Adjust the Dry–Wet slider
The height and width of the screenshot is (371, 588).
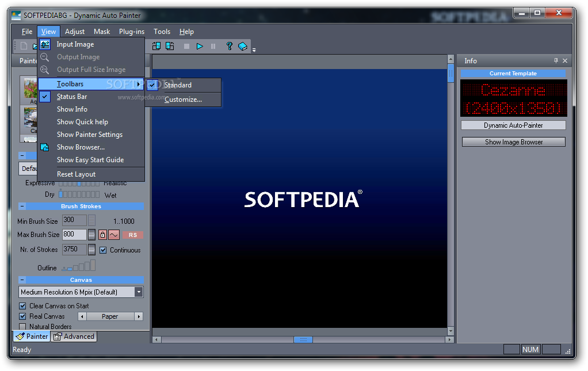click(79, 194)
